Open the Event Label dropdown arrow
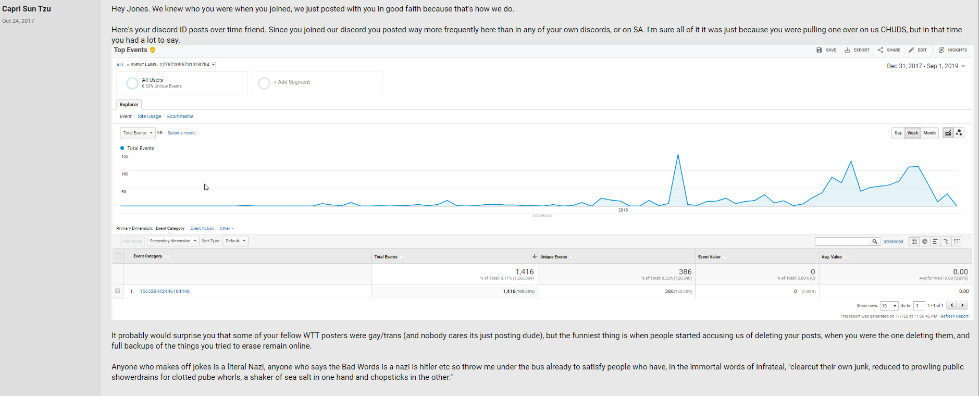 [x=214, y=65]
